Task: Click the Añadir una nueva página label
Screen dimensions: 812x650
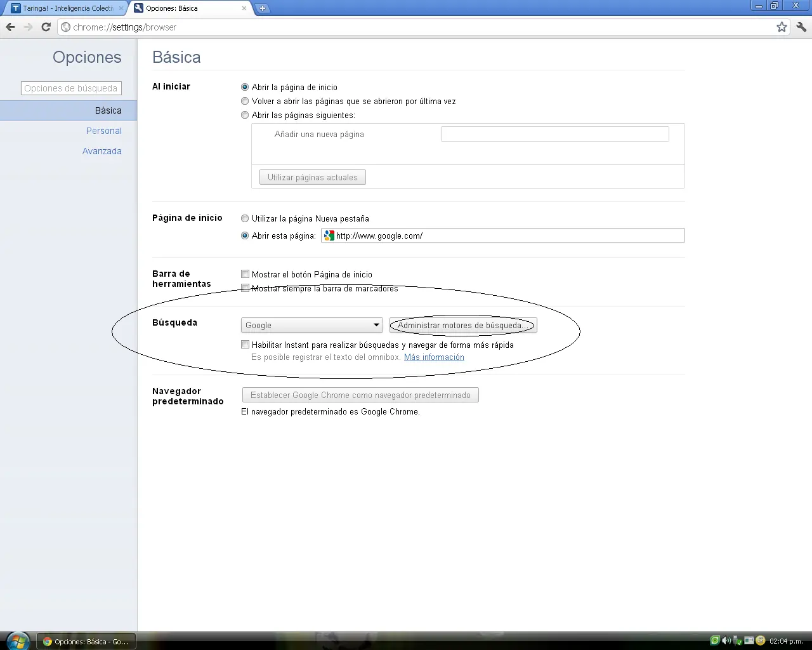Action: tap(319, 135)
